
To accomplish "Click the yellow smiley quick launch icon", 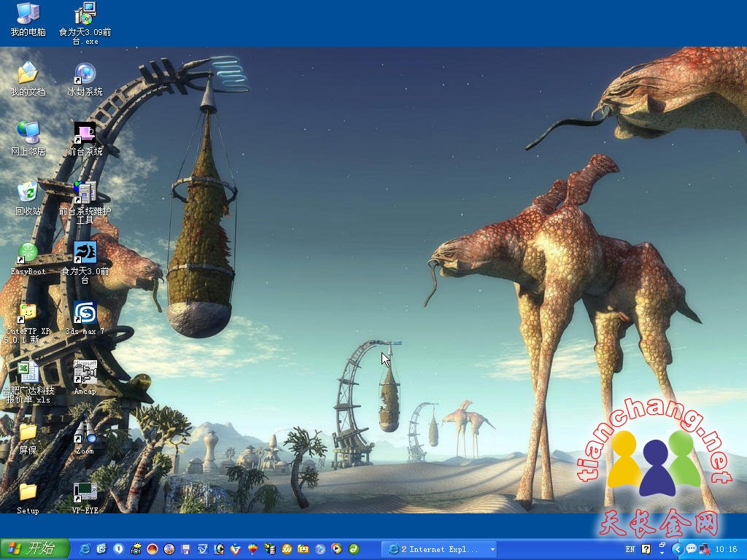I will (303, 549).
